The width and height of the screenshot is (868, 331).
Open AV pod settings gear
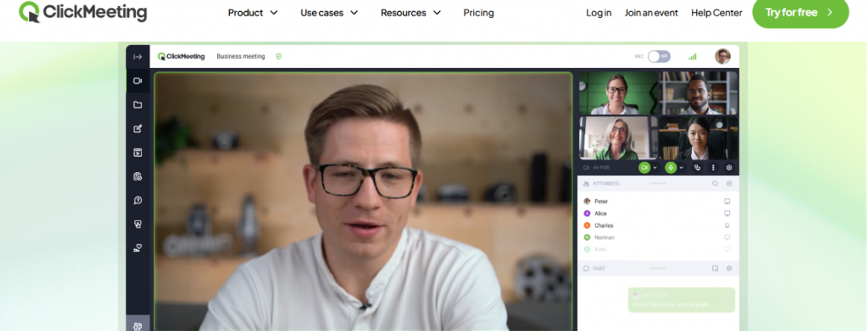pyautogui.click(x=729, y=168)
